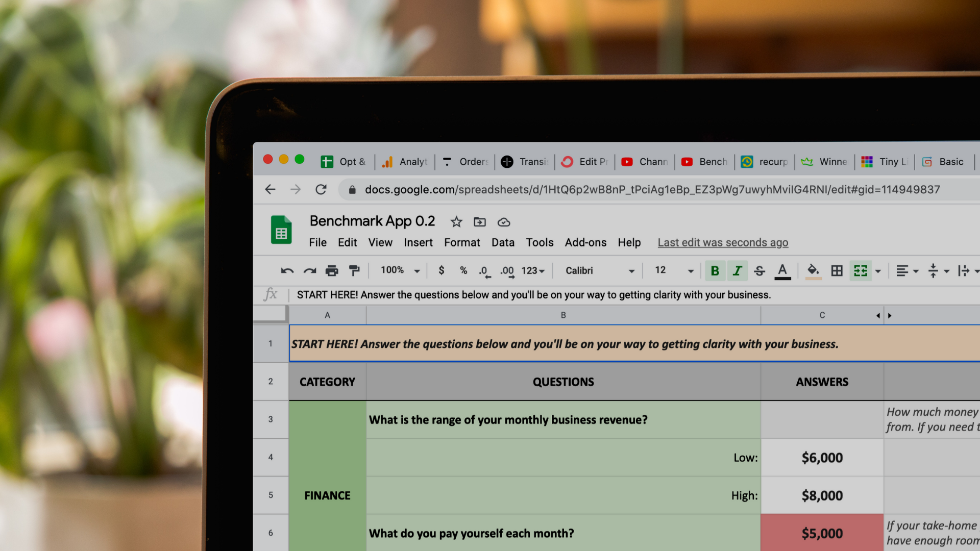Viewport: 980px width, 551px height.
Task: Click the cloud save status icon
Action: pyautogui.click(x=504, y=222)
